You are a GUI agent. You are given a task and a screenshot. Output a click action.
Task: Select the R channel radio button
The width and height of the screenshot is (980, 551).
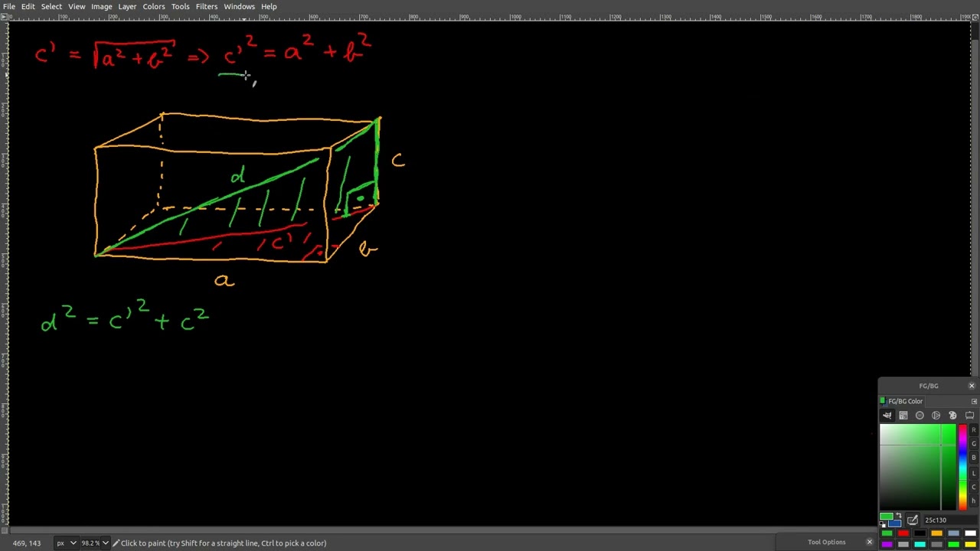click(974, 430)
